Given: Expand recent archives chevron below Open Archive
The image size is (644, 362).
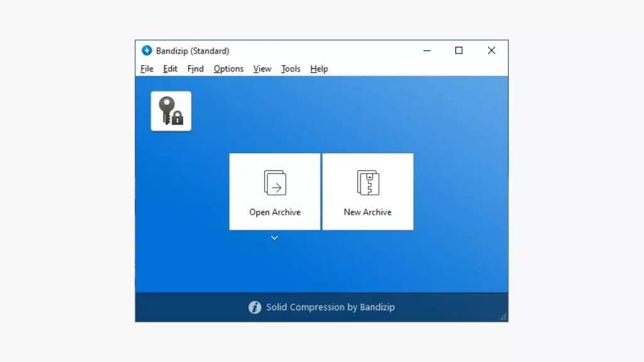Looking at the screenshot, I should pyautogui.click(x=274, y=238).
